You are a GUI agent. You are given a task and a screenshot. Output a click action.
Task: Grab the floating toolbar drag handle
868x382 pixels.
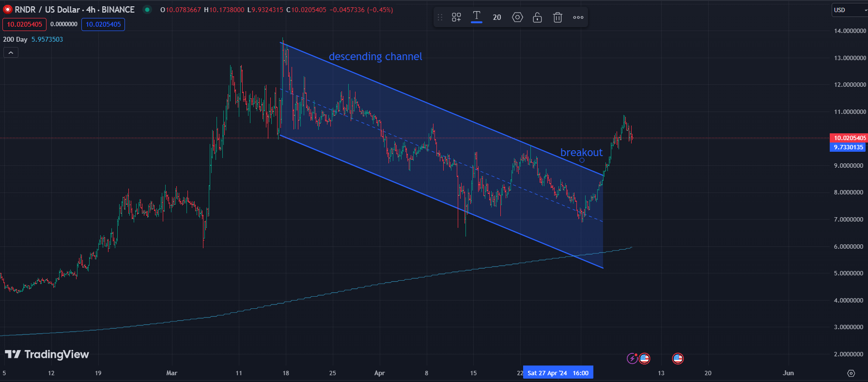pyautogui.click(x=440, y=17)
